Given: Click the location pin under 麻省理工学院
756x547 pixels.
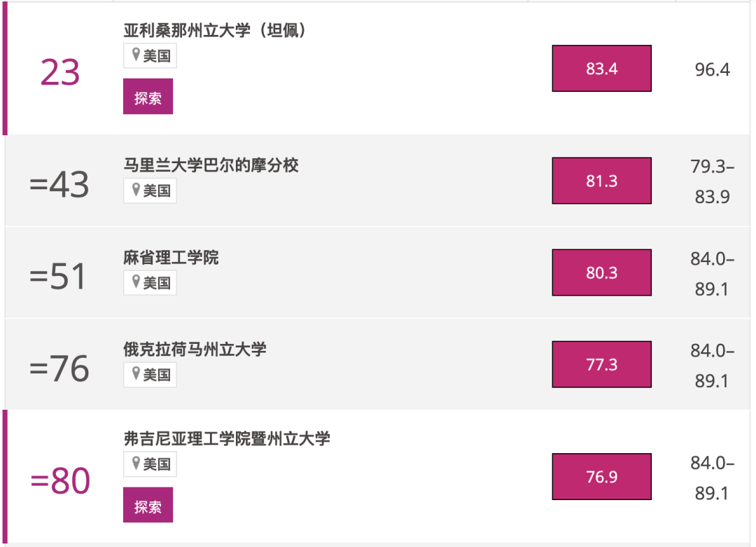Looking at the screenshot, I should tap(136, 282).
